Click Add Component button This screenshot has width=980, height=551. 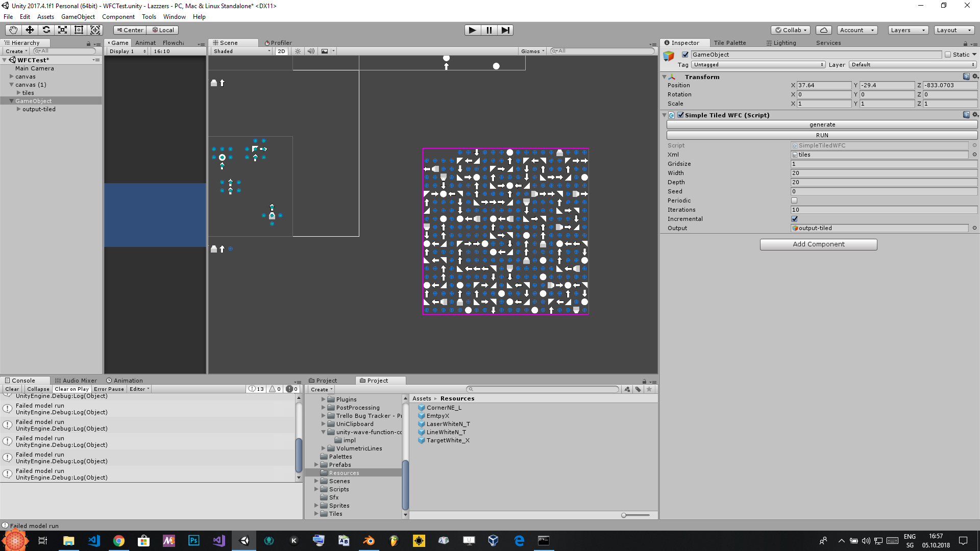coord(818,244)
